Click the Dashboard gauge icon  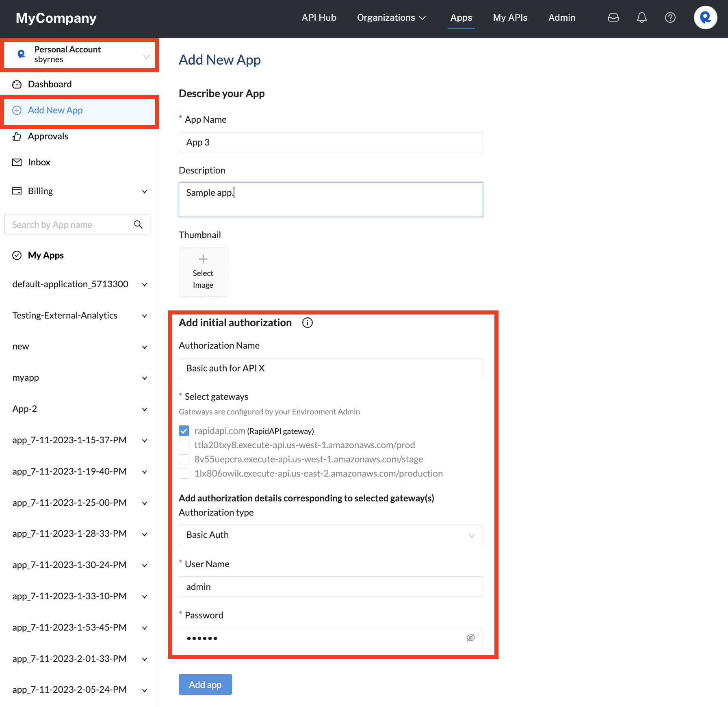pyautogui.click(x=17, y=85)
